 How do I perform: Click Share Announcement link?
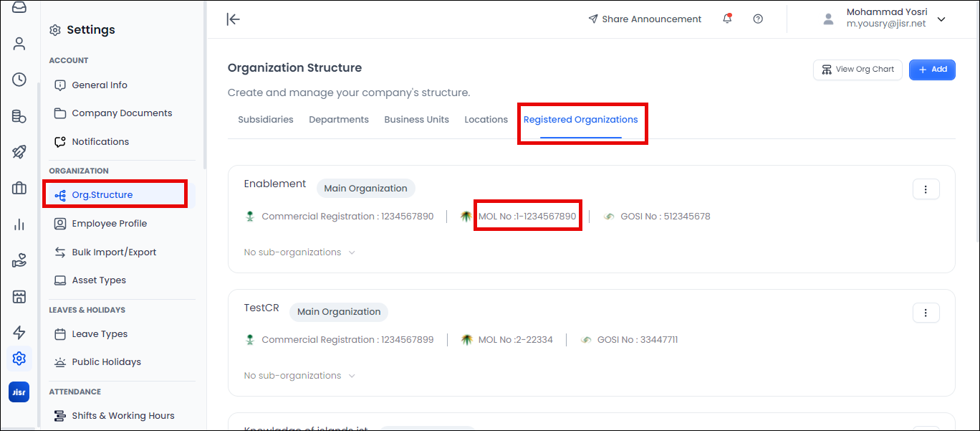pyautogui.click(x=645, y=19)
